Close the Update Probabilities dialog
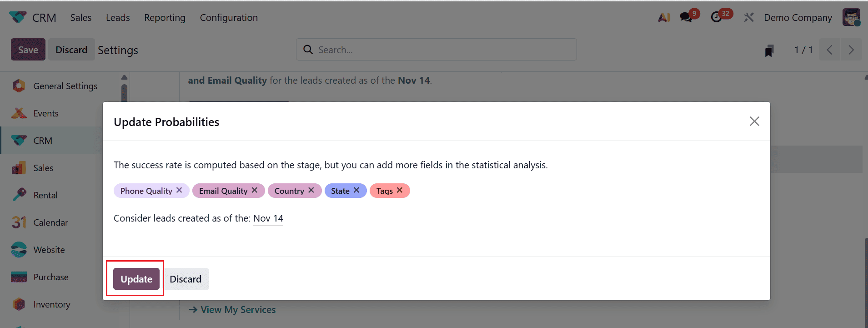This screenshot has width=868, height=328. pyautogui.click(x=754, y=121)
